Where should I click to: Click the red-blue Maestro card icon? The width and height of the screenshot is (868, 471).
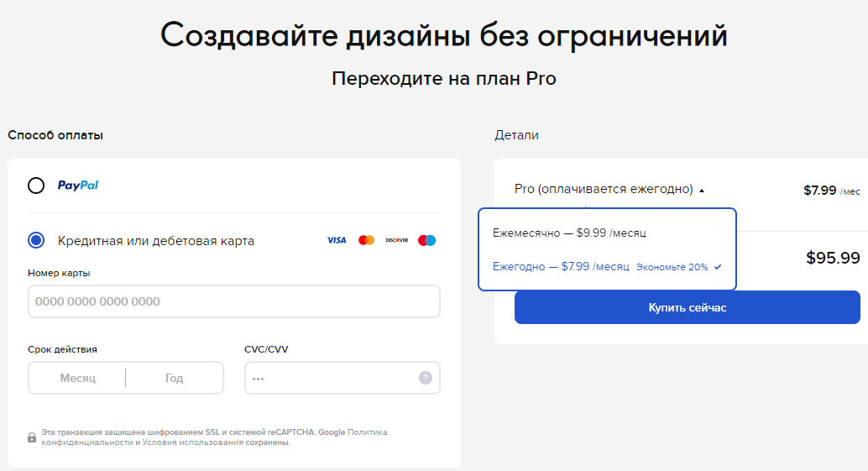tap(426, 240)
